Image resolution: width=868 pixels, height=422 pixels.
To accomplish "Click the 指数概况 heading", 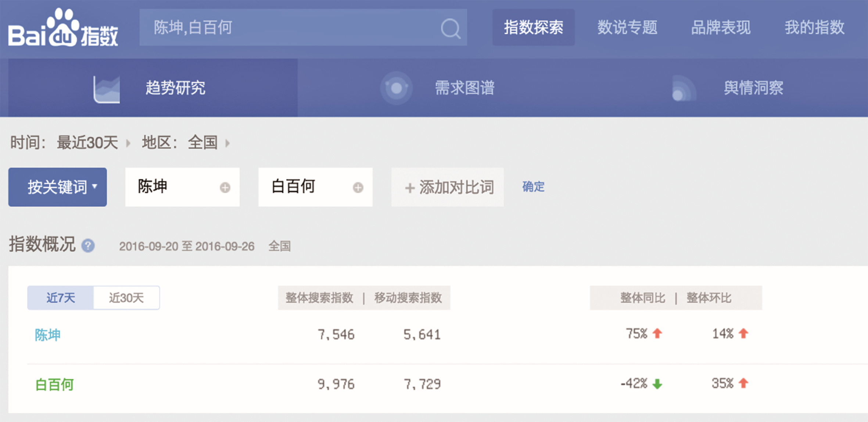I will click(x=42, y=244).
